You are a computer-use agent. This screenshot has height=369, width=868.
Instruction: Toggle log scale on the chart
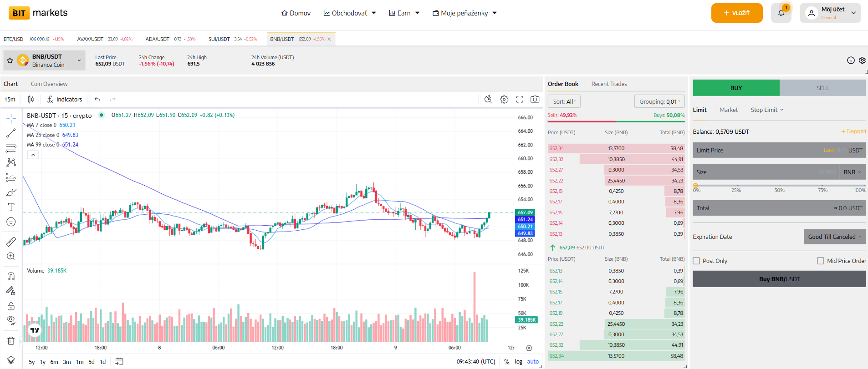(518, 362)
